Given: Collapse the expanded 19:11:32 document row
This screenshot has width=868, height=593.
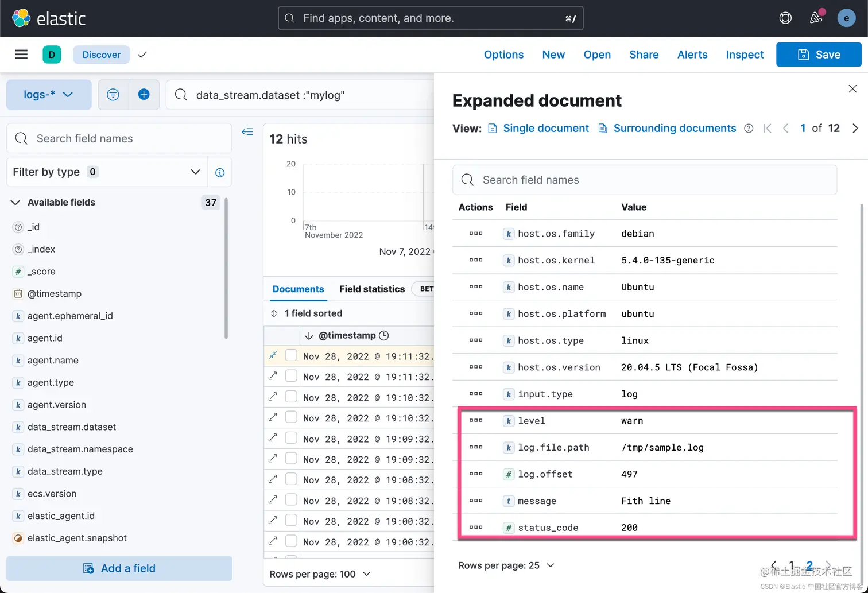Looking at the screenshot, I should coord(273,355).
